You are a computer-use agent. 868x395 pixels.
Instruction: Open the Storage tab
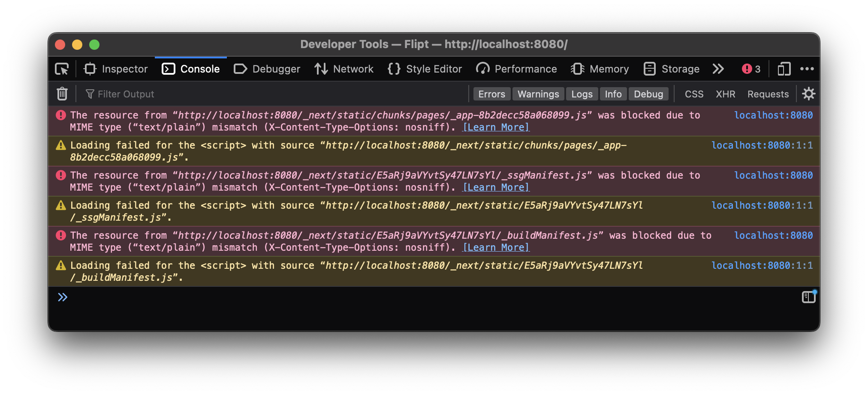coord(672,69)
